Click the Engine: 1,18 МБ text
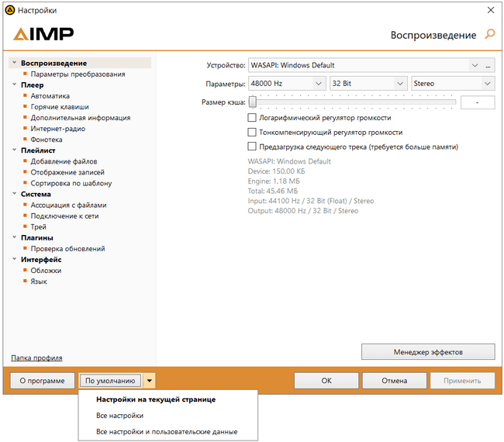 (274, 181)
